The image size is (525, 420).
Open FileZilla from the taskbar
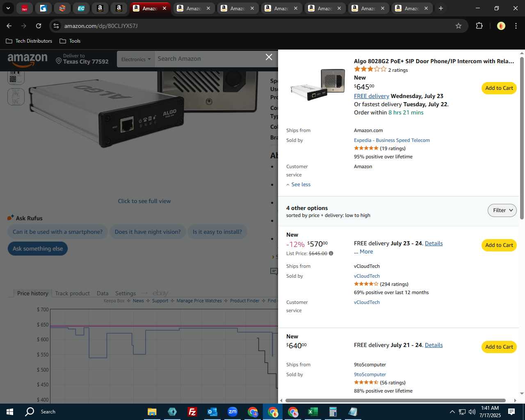click(x=192, y=412)
